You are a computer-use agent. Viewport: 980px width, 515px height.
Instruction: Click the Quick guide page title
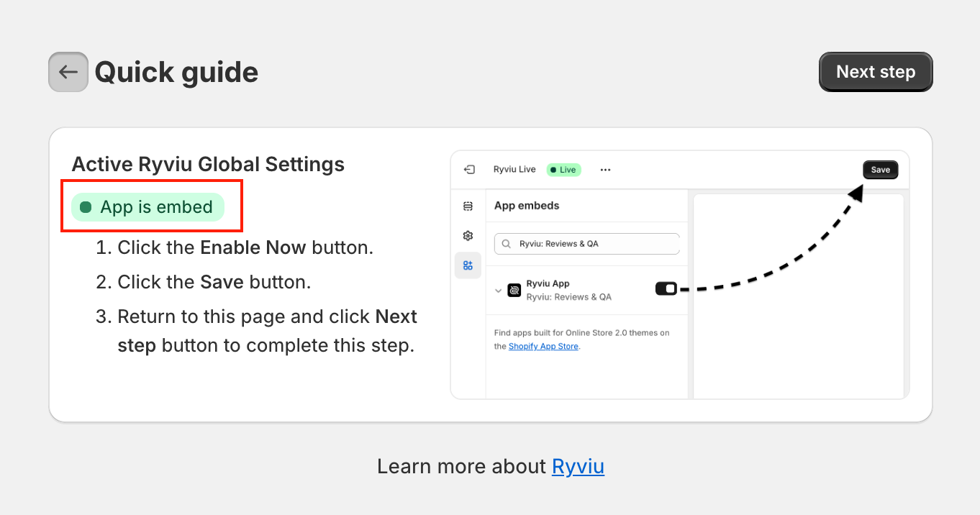176,72
